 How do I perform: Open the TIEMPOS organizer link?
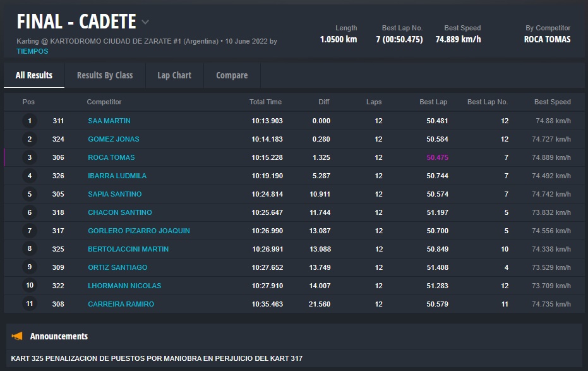point(32,51)
